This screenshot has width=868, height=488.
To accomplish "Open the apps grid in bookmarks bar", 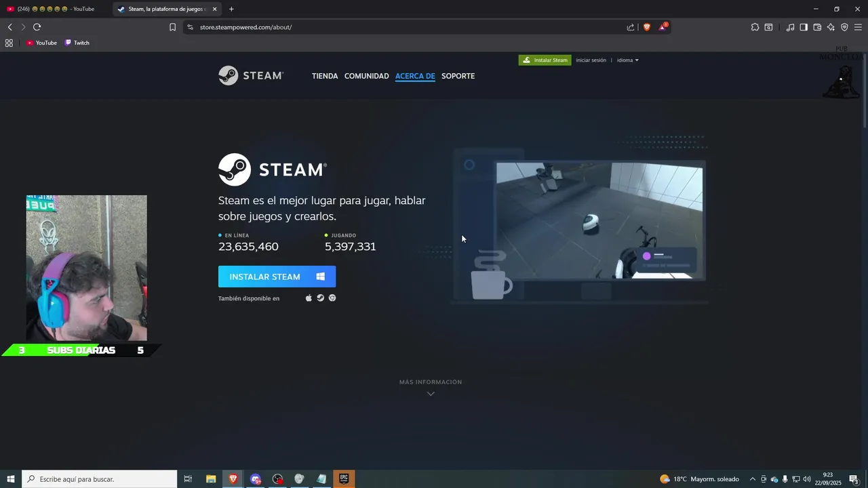I will [x=9, y=43].
